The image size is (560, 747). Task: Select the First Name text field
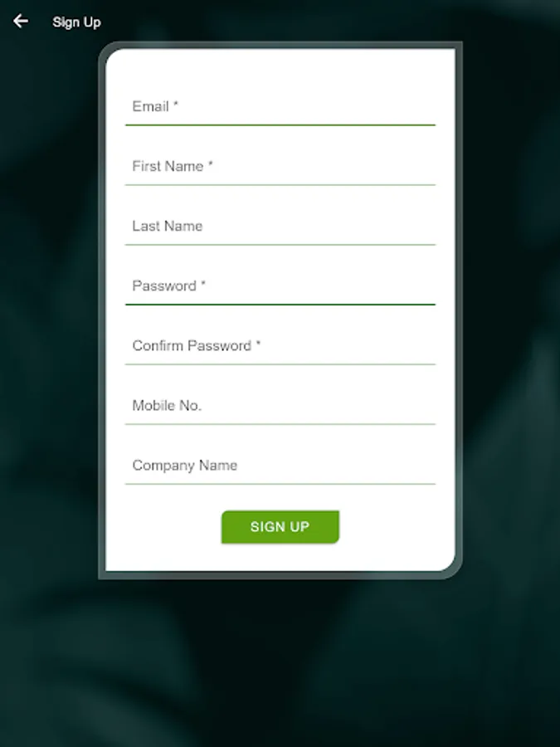[280, 167]
